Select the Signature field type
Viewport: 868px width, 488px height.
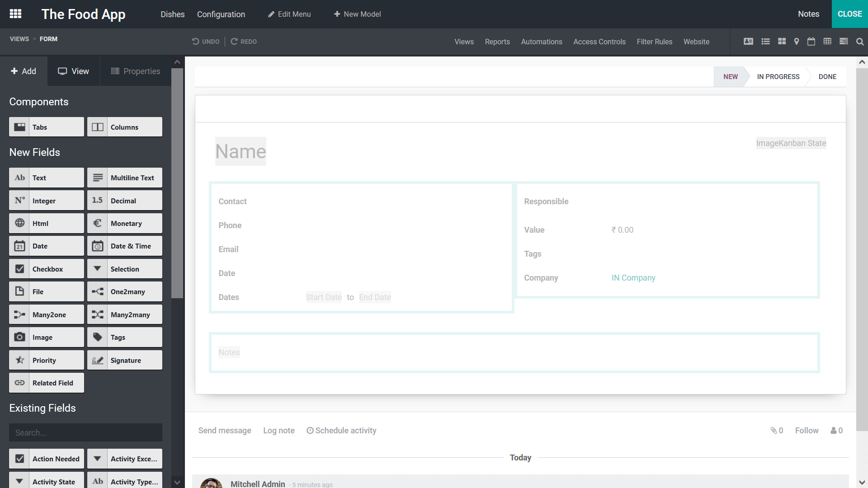click(125, 360)
